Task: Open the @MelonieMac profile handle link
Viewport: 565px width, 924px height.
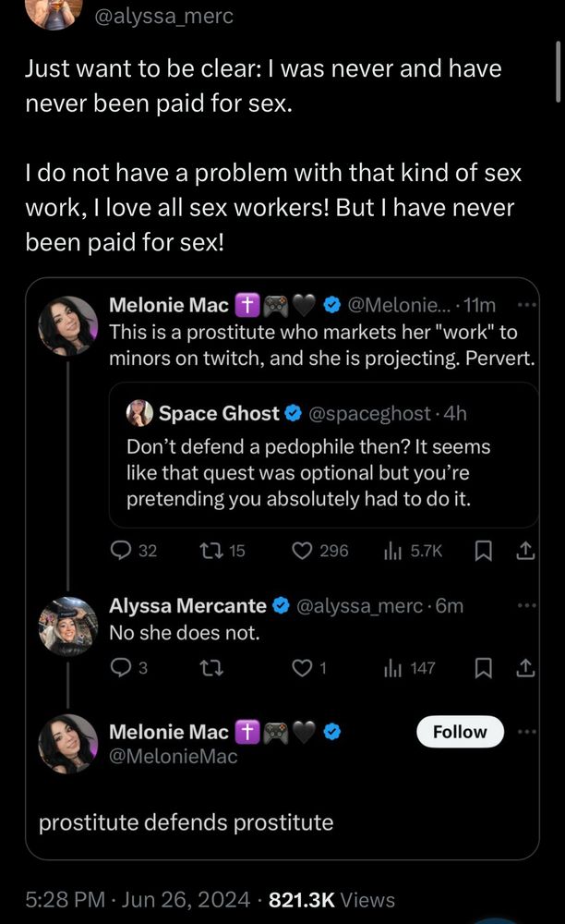Action: [174, 757]
